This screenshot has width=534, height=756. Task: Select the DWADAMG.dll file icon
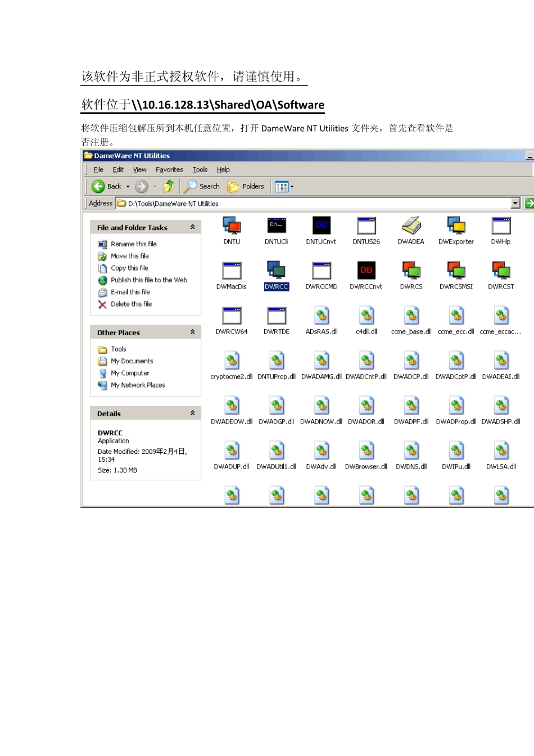[322, 361]
